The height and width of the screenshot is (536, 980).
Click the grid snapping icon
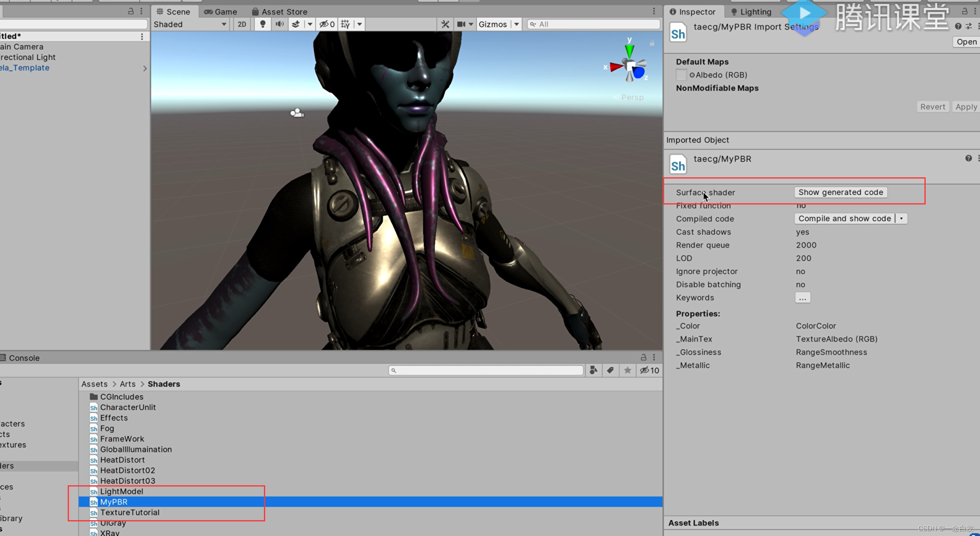point(345,24)
